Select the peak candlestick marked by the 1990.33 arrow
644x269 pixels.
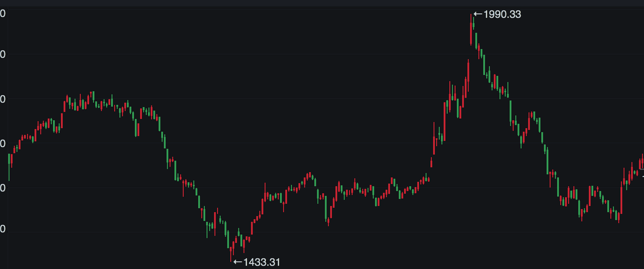point(471,30)
